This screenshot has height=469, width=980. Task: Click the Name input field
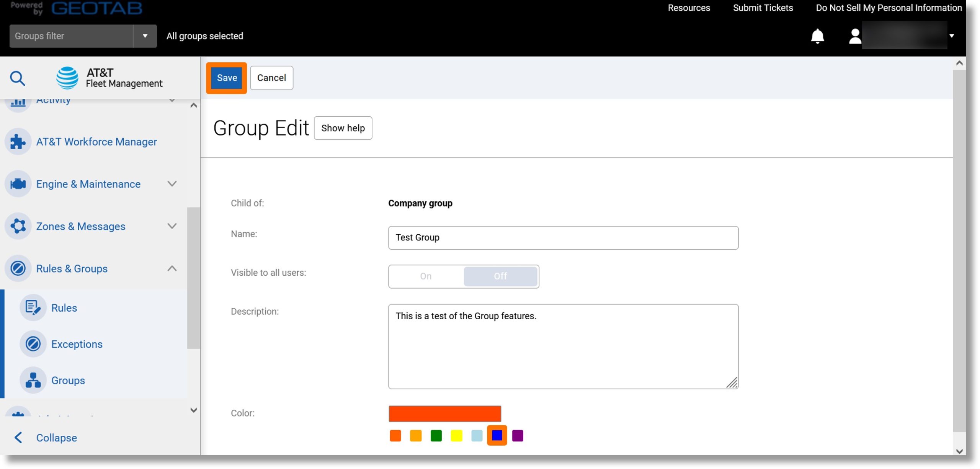(563, 238)
